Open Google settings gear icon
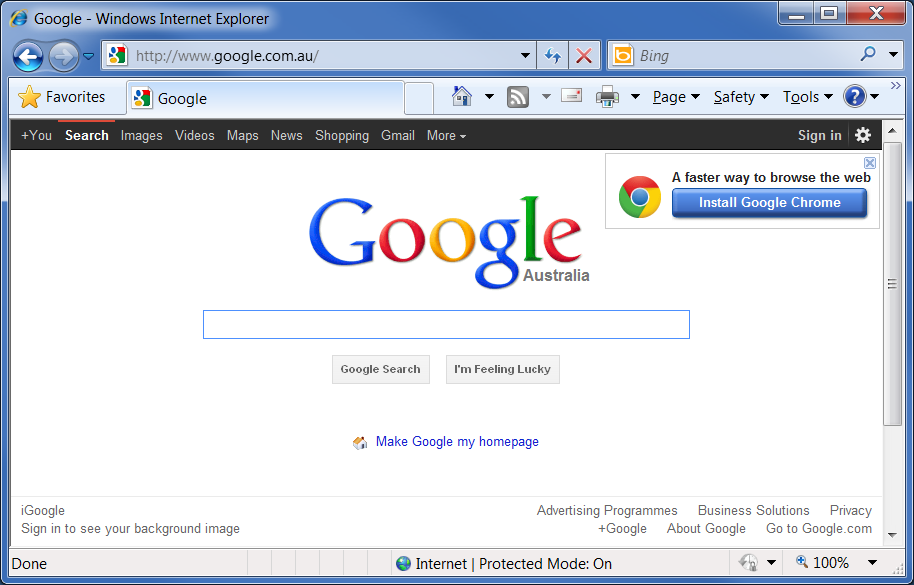 point(863,135)
